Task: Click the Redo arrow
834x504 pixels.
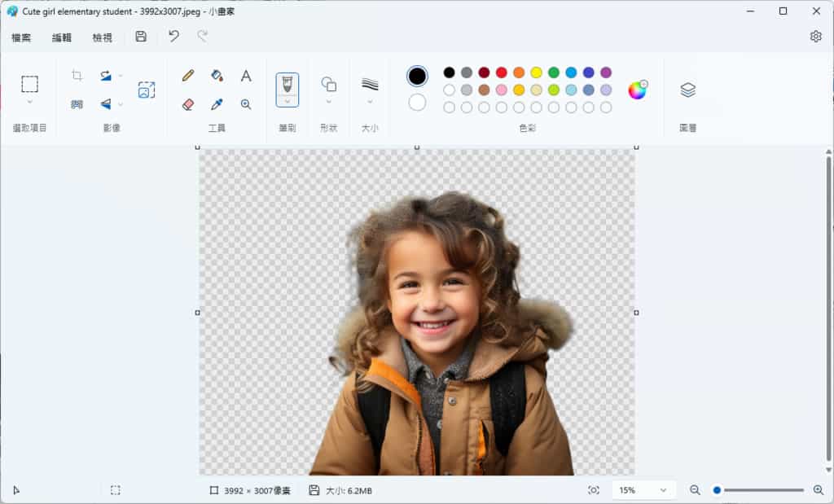Action: pos(202,36)
